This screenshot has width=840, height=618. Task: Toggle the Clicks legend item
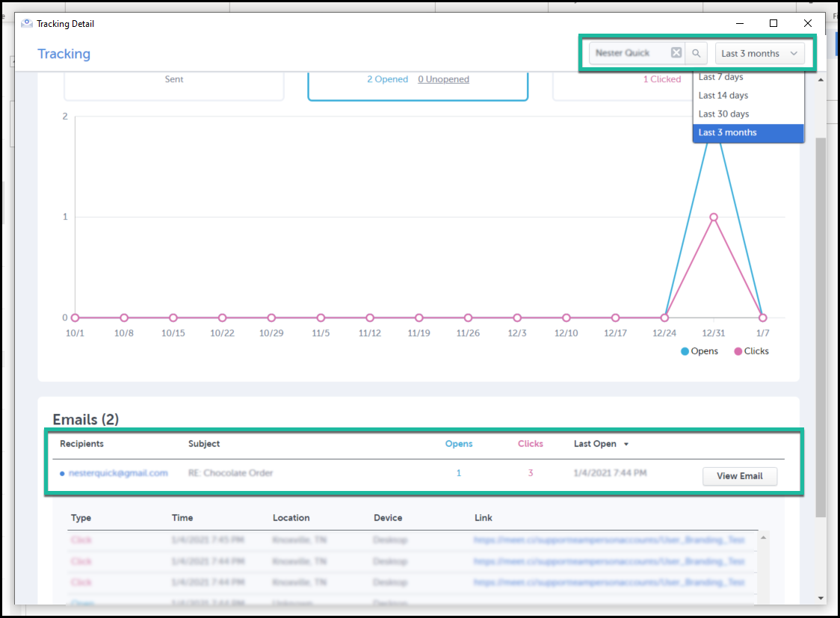pyautogui.click(x=751, y=351)
